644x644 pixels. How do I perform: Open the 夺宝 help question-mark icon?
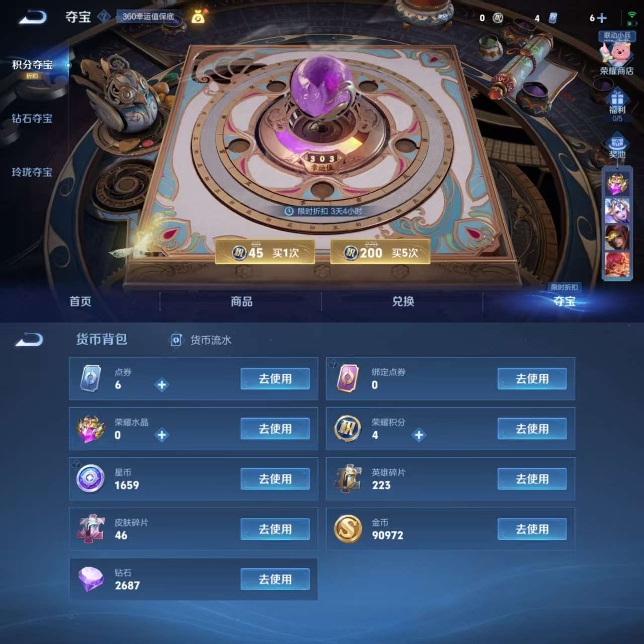104,17
